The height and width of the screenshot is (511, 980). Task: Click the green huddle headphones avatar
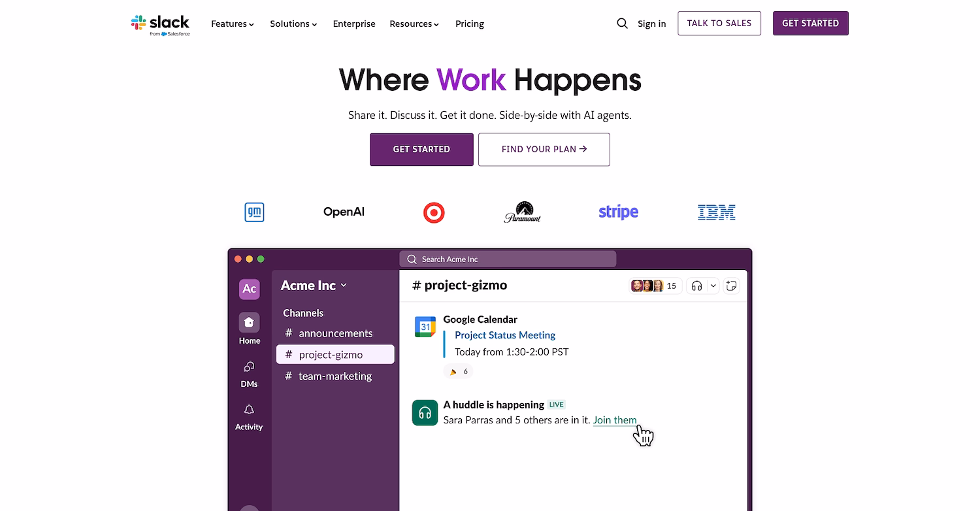[425, 413]
